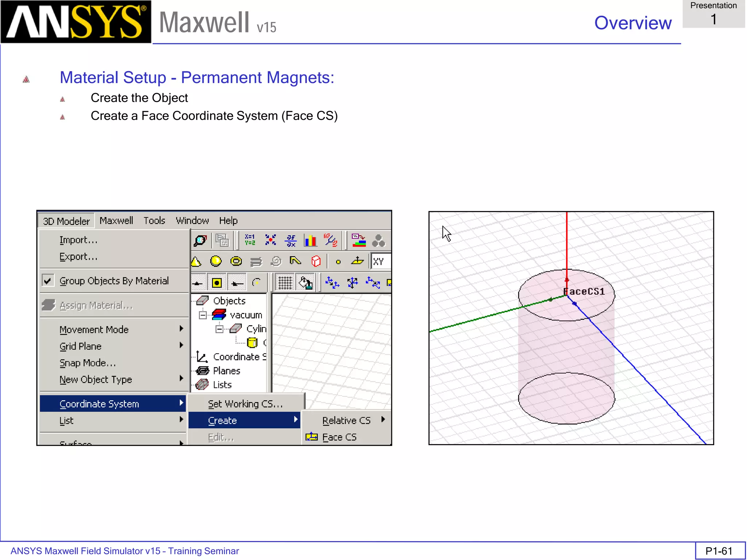This screenshot has width=747, height=560.
Task: Click the black-and-blue coordinate axes icon
Action: pyautogui.click(x=352, y=283)
